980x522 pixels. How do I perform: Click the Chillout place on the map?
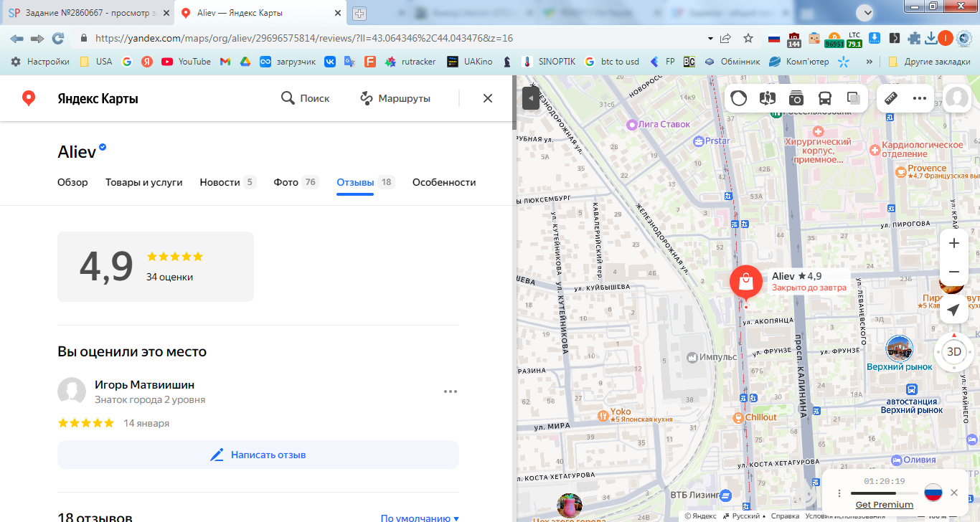point(738,417)
